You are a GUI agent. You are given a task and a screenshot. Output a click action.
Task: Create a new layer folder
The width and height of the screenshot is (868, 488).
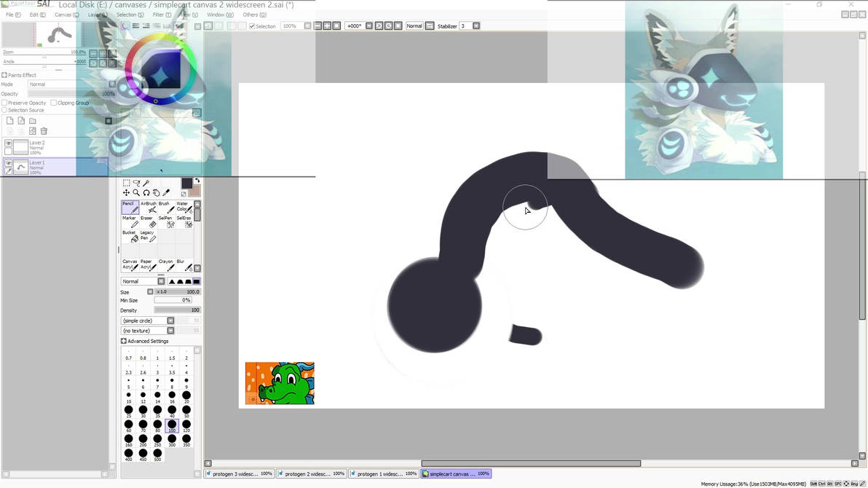coord(33,120)
